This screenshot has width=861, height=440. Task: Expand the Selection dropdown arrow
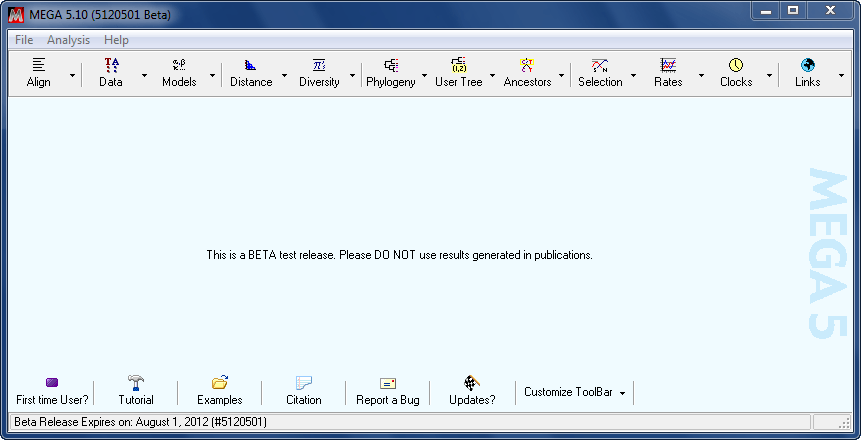point(633,75)
